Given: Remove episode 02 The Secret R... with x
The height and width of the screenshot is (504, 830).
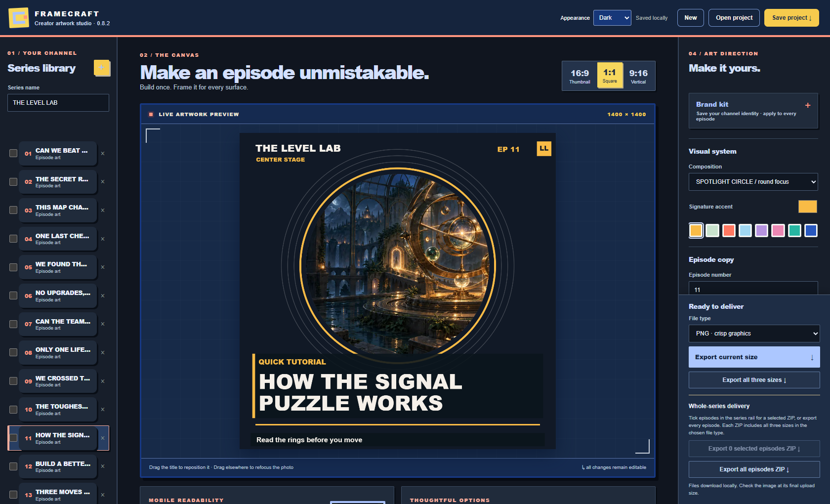Looking at the screenshot, I should pos(103,182).
